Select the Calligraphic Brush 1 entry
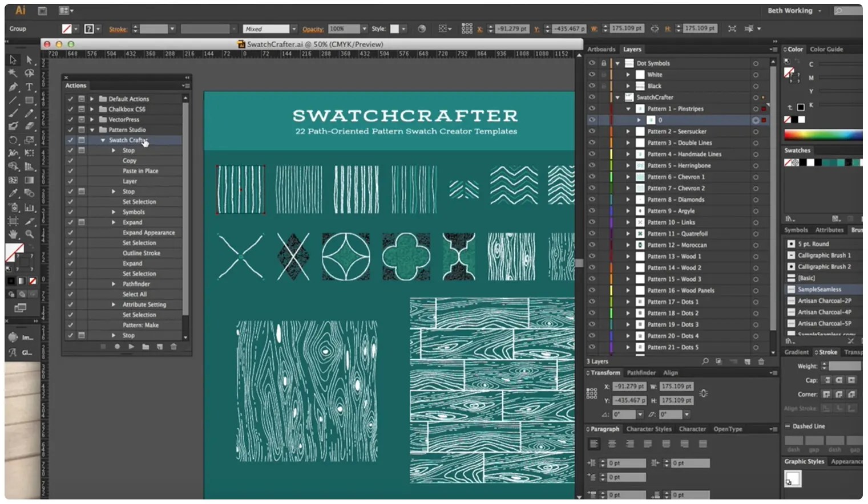Viewport: 868px width, 504px height. point(823,255)
